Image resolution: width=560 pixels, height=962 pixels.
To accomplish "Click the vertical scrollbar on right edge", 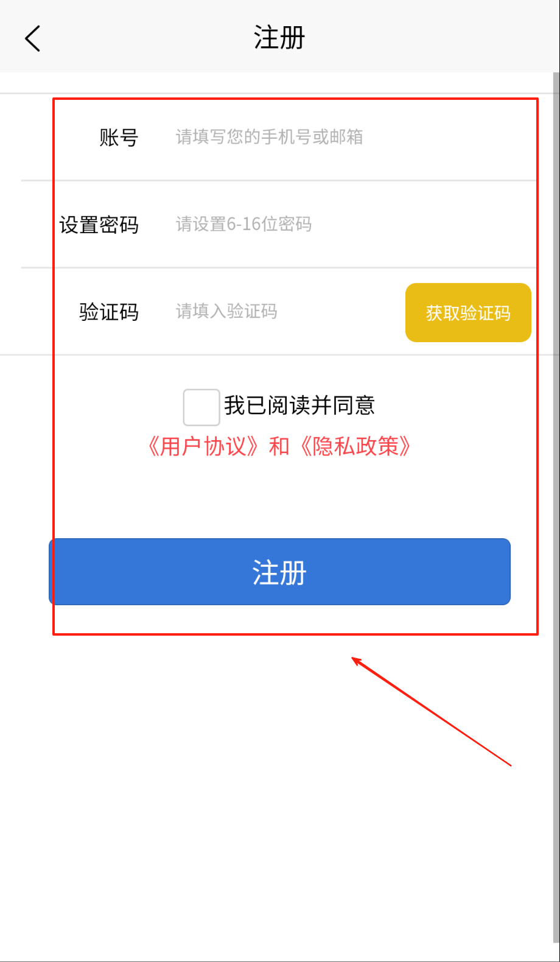I will point(556,505).
